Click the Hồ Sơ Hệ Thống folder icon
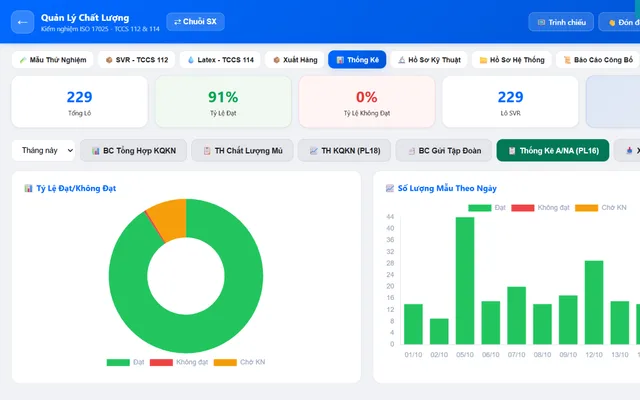This screenshot has height=400, width=640. (483, 60)
